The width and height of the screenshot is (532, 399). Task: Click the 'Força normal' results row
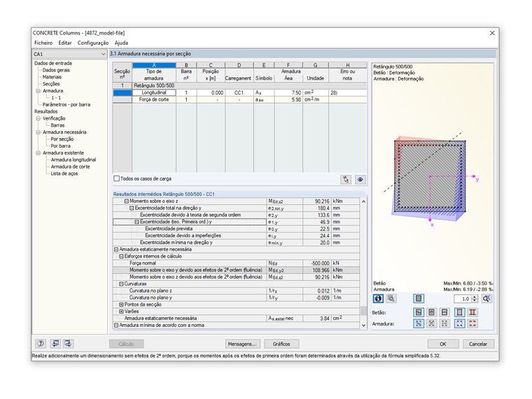coord(237,263)
